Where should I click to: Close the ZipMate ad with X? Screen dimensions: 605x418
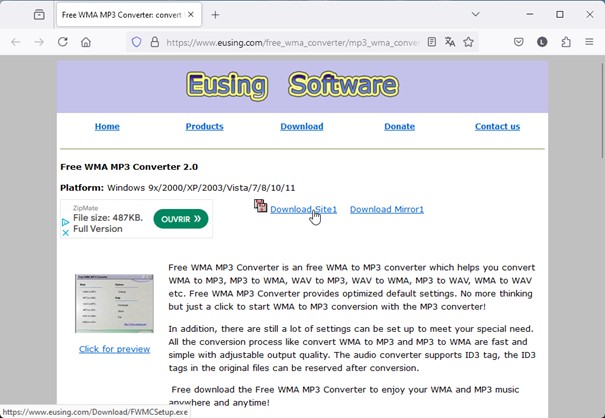pyautogui.click(x=65, y=233)
